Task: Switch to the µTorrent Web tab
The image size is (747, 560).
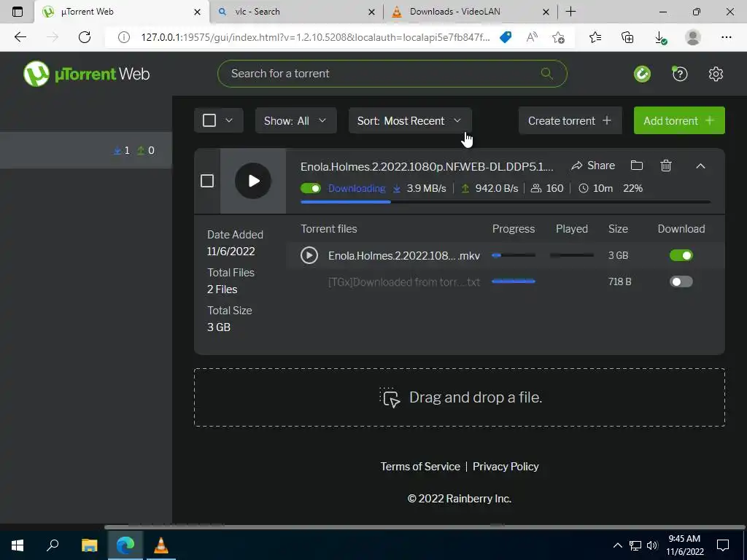Action: point(122,12)
